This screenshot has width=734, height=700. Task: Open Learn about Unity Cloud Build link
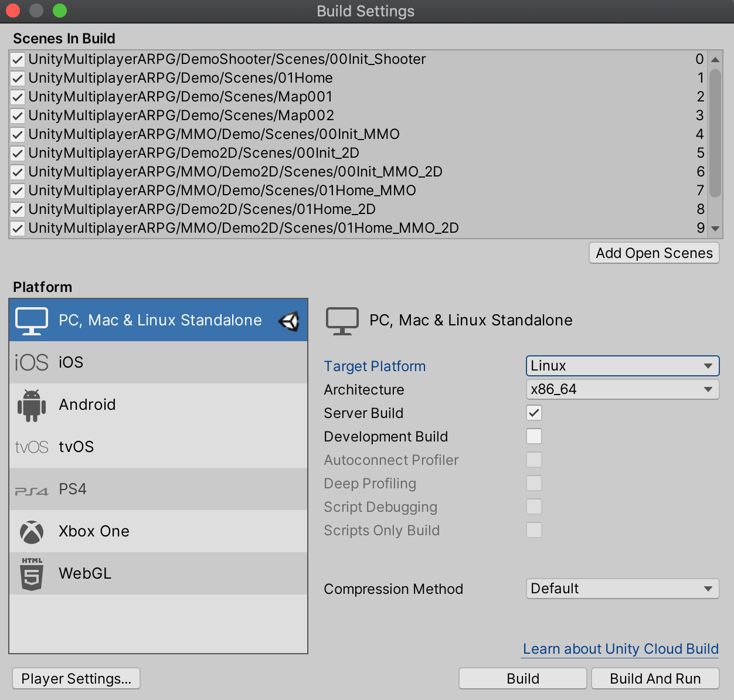click(x=620, y=649)
